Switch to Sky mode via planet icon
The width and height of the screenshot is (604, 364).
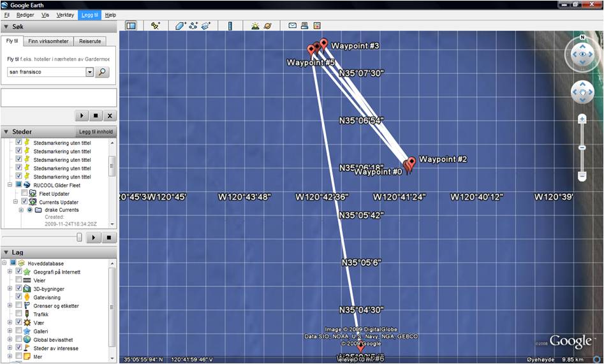click(268, 25)
